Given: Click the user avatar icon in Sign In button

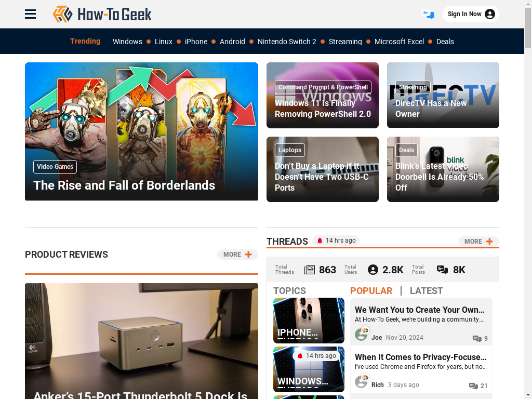Looking at the screenshot, I should tap(489, 14).
